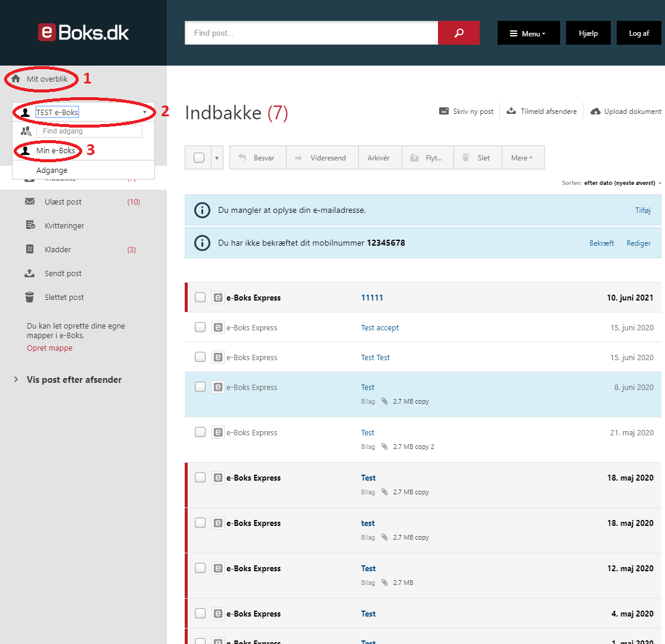Click the forward arrow icon on Videresend

[298, 158]
